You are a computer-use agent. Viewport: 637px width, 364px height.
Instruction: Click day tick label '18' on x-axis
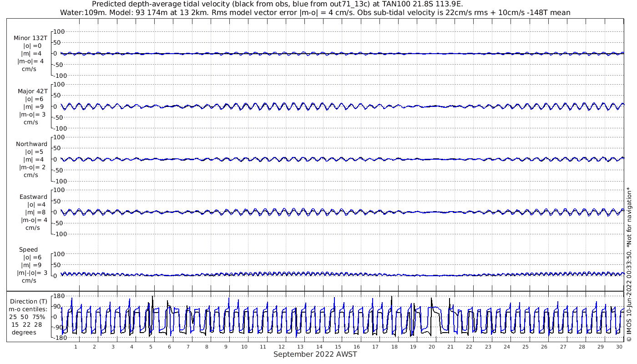point(394,347)
